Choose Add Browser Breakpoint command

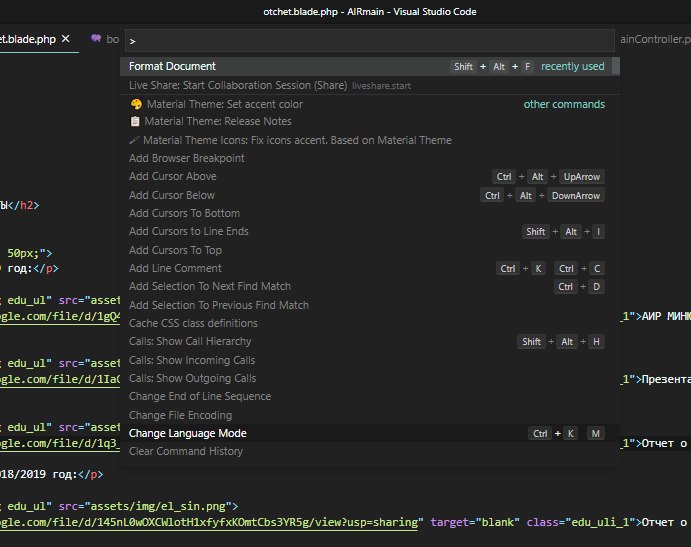coord(369,158)
